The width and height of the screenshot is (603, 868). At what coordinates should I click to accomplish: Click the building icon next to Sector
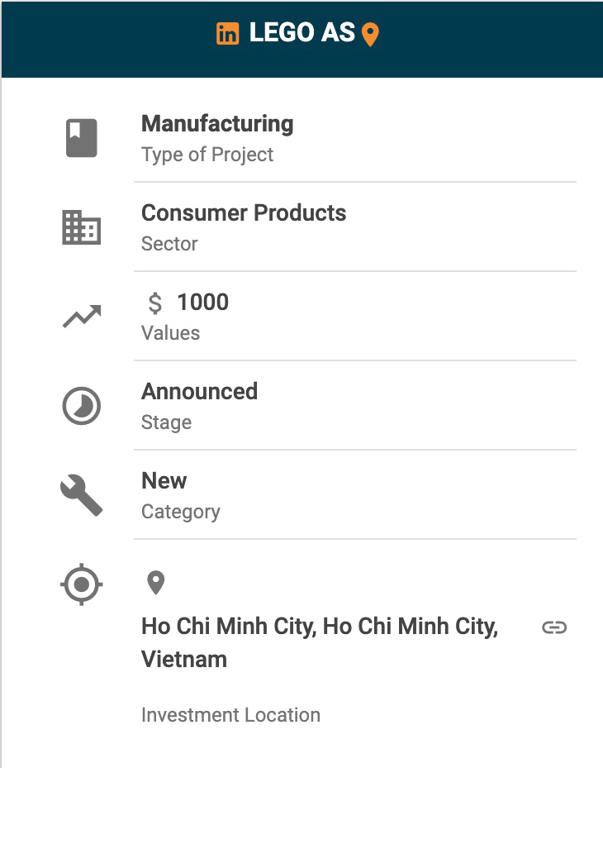[x=82, y=227]
